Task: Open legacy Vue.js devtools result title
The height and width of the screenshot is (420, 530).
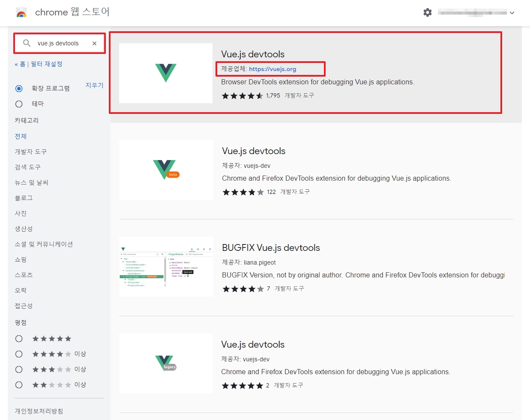Action: tap(253, 345)
